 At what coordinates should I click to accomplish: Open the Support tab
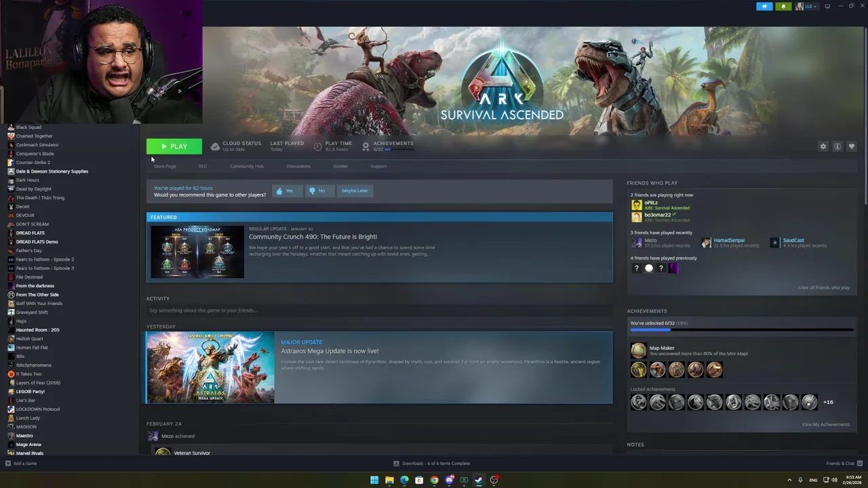pyautogui.click(x=378, y=166)
